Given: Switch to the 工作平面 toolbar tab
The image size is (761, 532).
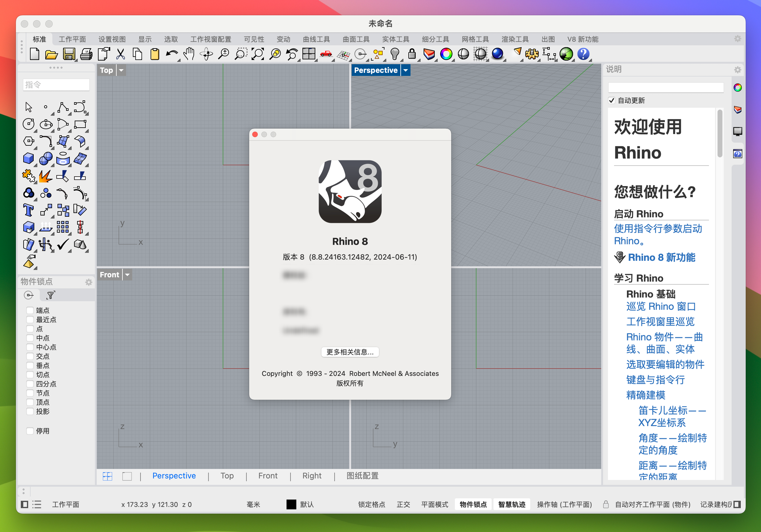Looking at the screenshot, I should pos(72,39).
